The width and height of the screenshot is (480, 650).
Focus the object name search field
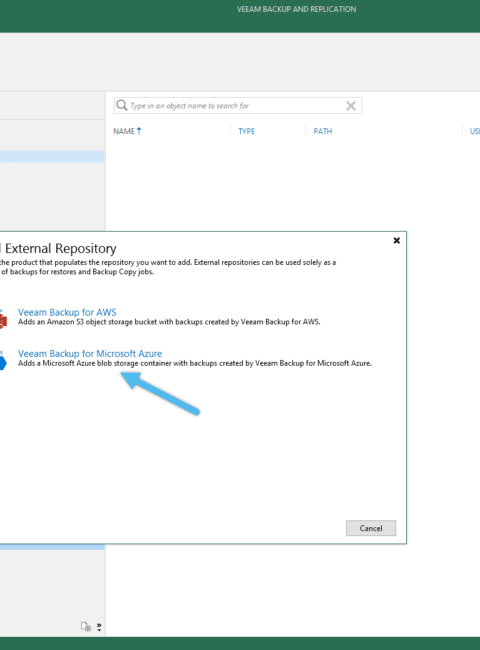pos(238,106)
